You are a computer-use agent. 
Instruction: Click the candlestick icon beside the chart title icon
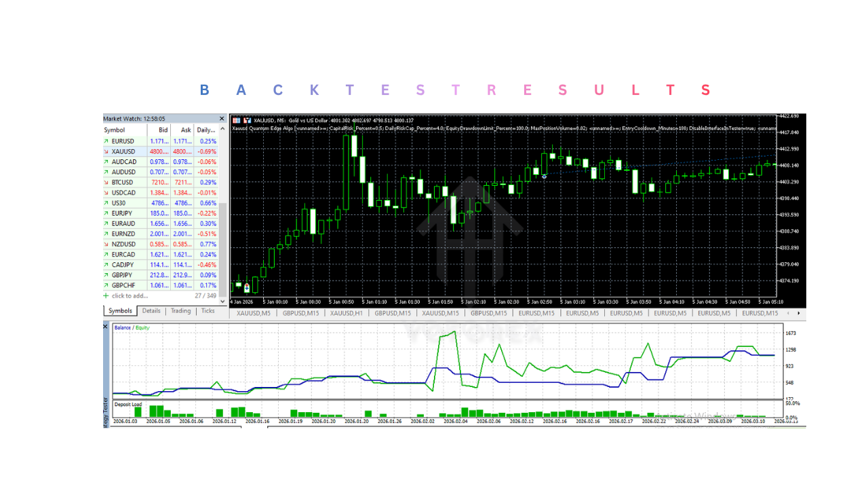point(248,121)
